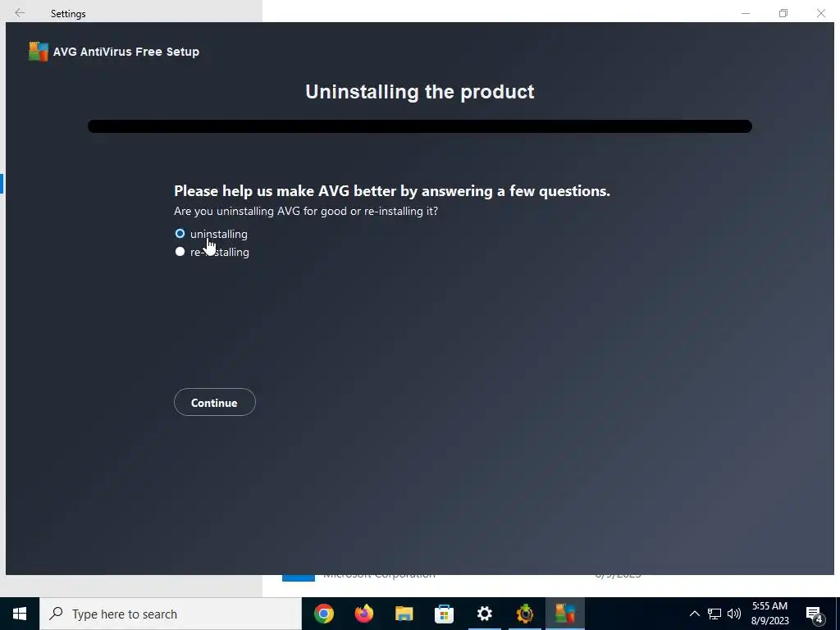
Task: Open the notification center icon
Action: tap(815, 614)
